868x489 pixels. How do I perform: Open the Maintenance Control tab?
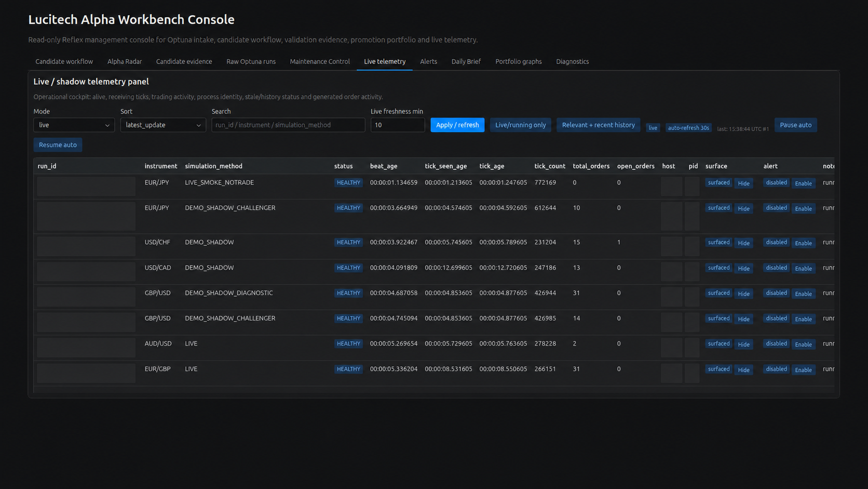click(x=320, y=61)
